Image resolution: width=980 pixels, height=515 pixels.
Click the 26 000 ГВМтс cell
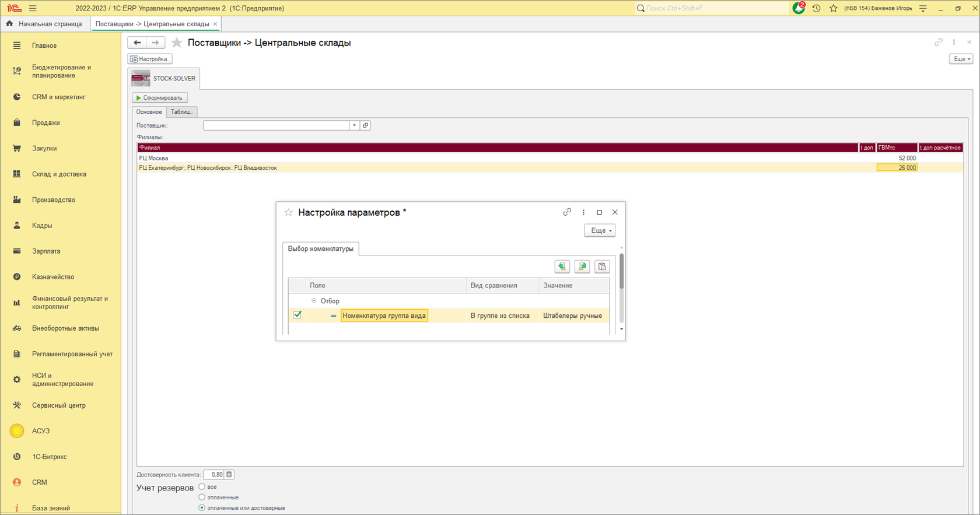(897, 168)
